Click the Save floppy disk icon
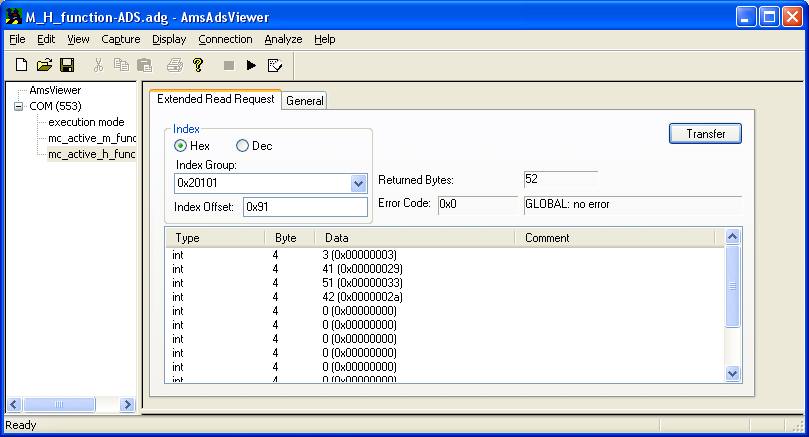This screenshot has height=437, width=809. 67,65
